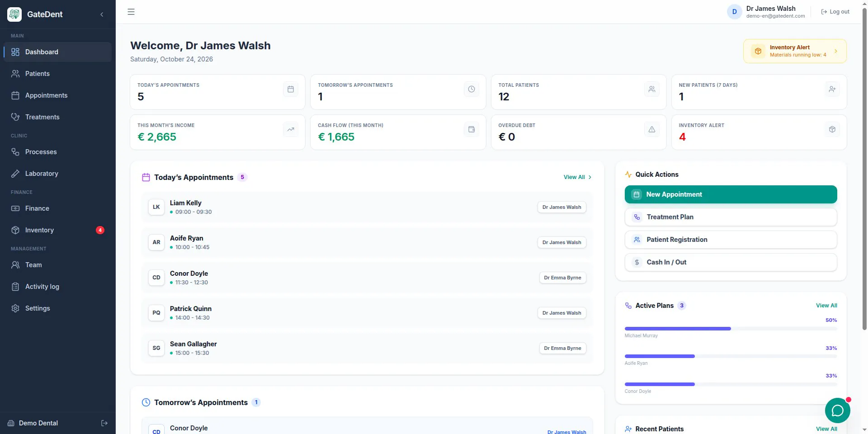
Task: Click the Log out link
Action: click(x=835, y=12)
